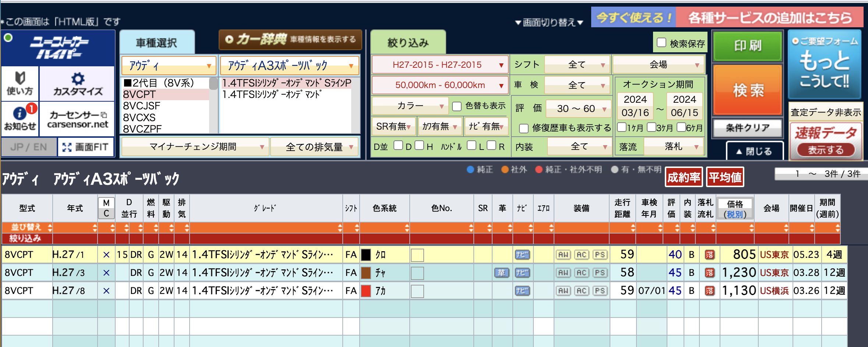This screenshot has width=868, height=347.
Task: Check the D並 D checkbox
Action: coord(398,145)
